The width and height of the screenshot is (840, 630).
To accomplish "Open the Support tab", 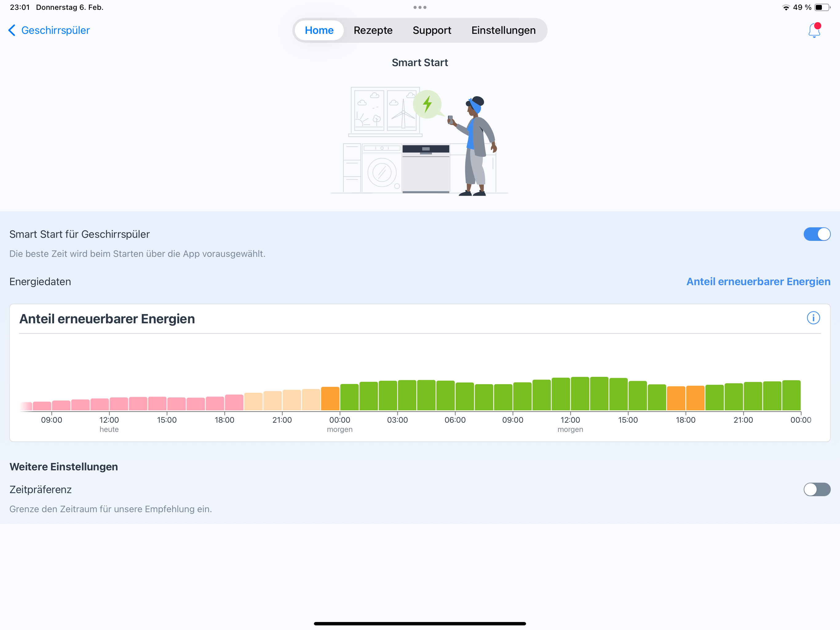I will tap(432, 30).
